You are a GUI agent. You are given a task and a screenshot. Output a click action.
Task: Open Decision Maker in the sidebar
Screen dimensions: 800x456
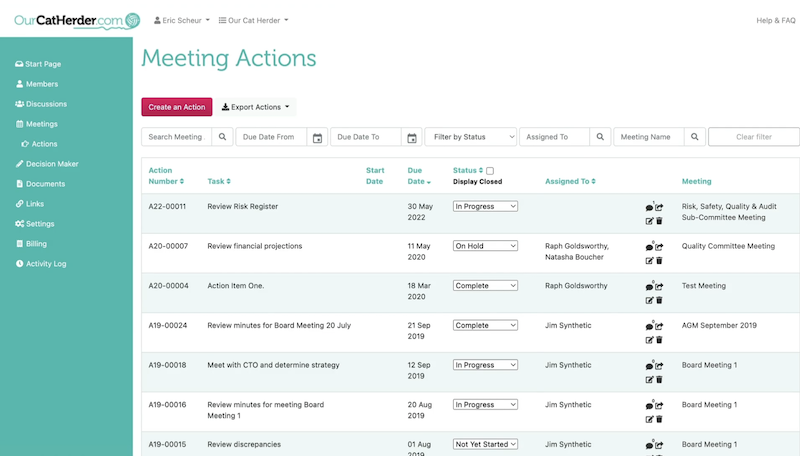click(x=47, y=164)
